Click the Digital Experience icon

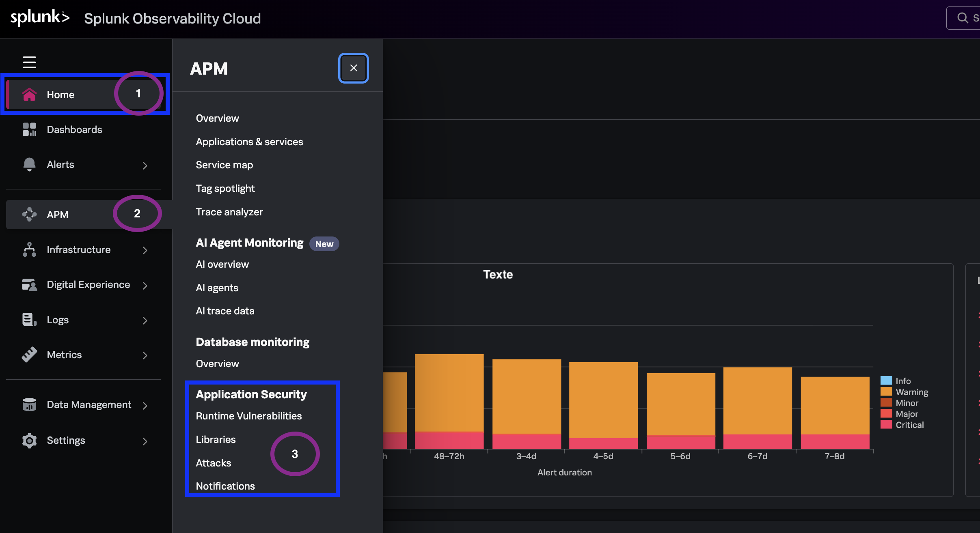(x=29, y=285)
